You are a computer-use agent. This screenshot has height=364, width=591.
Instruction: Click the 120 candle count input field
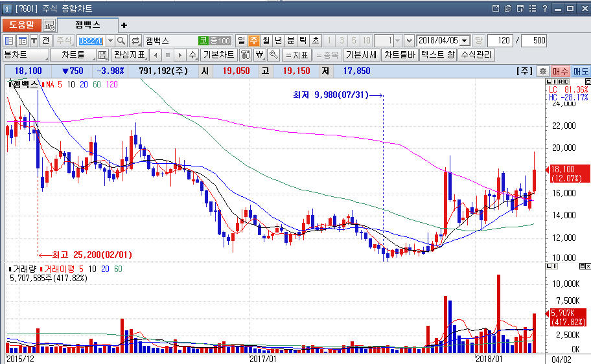[500, 40]
